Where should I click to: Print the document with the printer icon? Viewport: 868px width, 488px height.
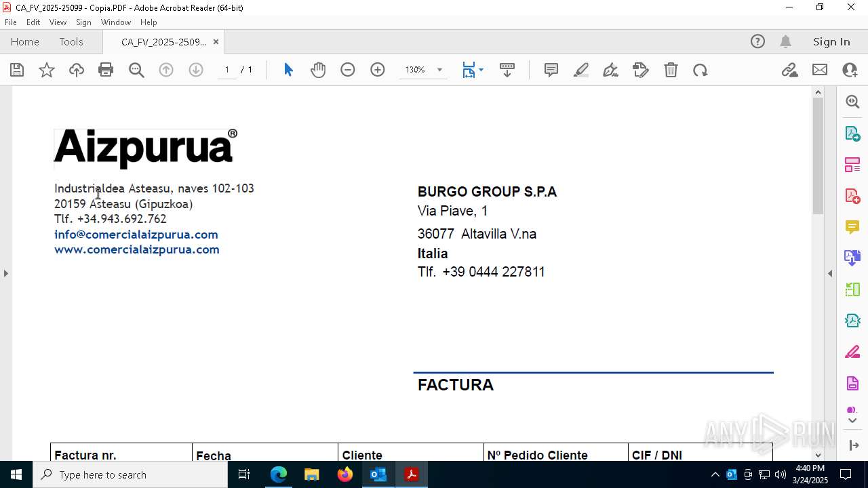(x=106, y=70)
